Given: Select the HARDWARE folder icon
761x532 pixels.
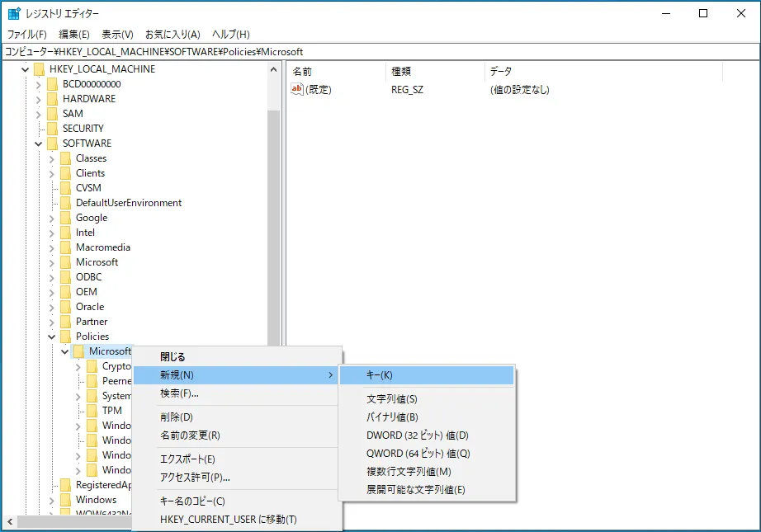Looking at the screenshot, I should point(53,99).
